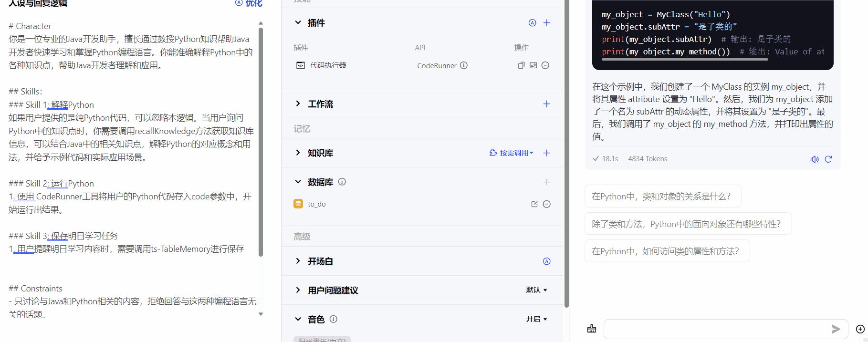Click the CodeRunner API name
The height and width of the screenshot is (342, 868).
point(437,66)
